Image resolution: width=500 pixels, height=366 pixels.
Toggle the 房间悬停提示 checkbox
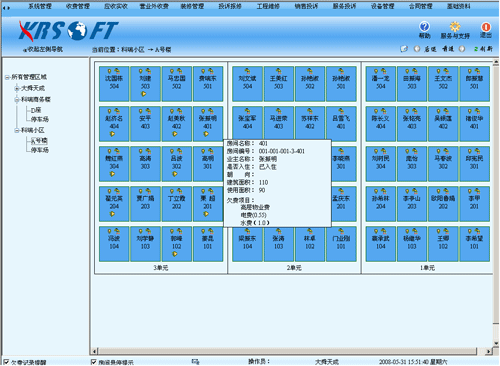(x=94, y=362)
